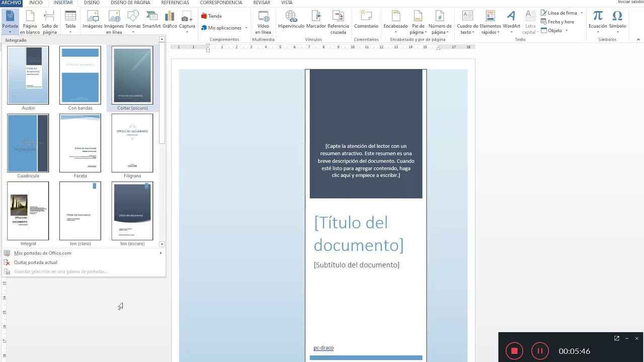Pause the screen recording
This screenshot has width=644, height=362.
click(540, 351)
